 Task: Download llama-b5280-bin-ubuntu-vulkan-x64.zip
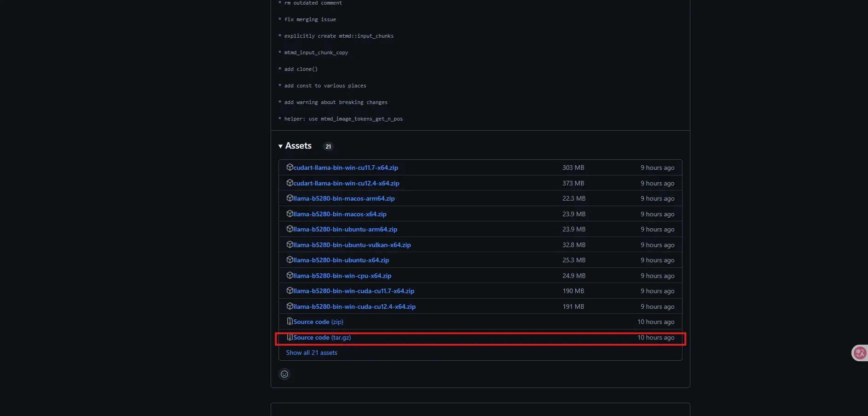point(352,245)
